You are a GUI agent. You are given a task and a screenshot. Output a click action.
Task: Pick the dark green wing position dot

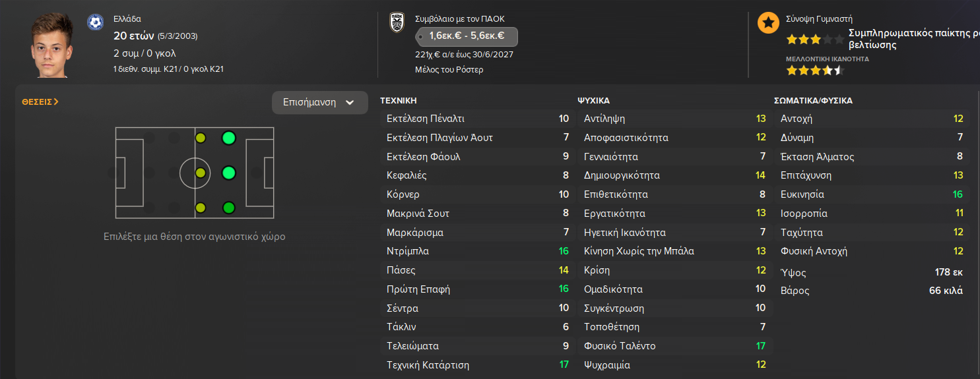[228, 208]
